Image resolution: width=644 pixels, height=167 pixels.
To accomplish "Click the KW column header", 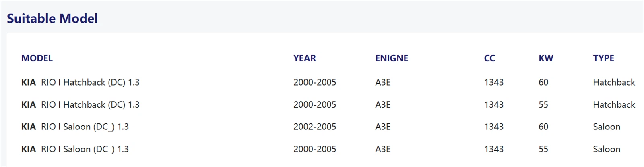I will [x=546, y=58].
